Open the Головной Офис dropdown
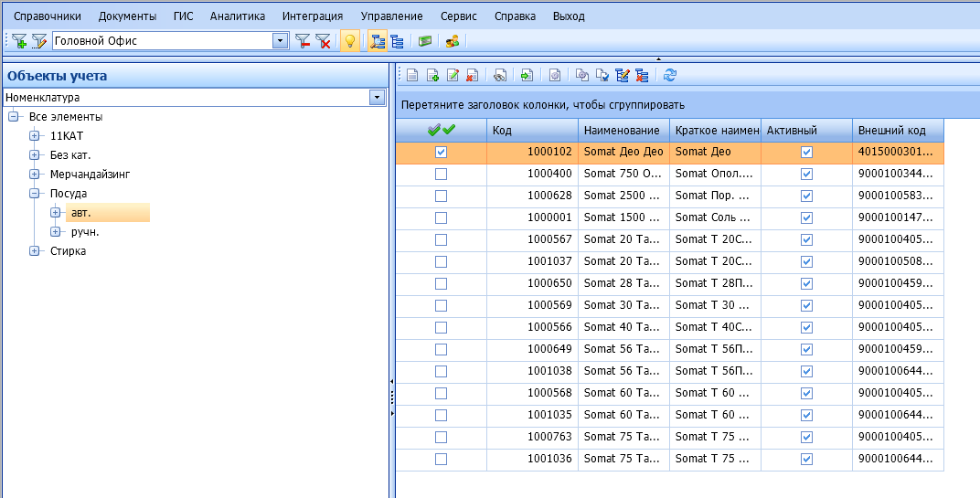Image resolution: width=980 pixels, height=498 pixels. coord(280,41)
